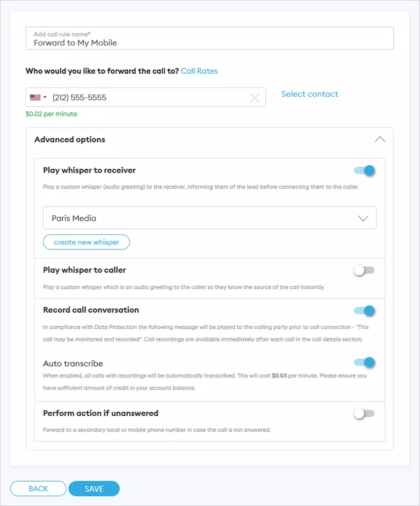The image size is (420, 506).
Task: Click the Select contact link
Action: pyautogui.click(x=310, y=94)
